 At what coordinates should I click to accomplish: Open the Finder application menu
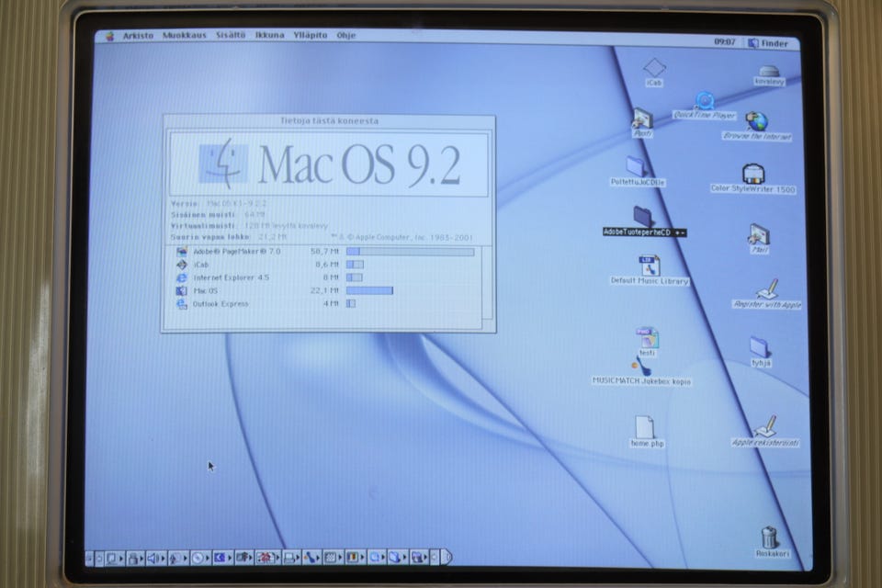coord(768,43)
